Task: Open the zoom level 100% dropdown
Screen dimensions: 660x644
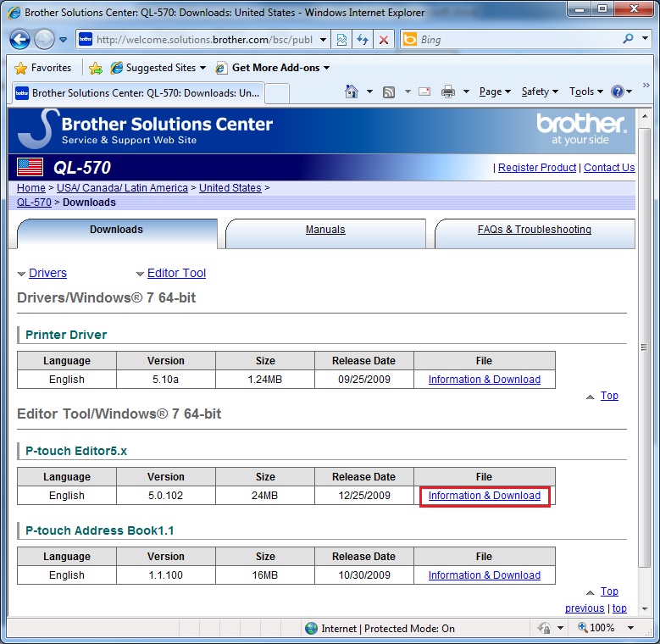Action: click(x=607, y=628)
